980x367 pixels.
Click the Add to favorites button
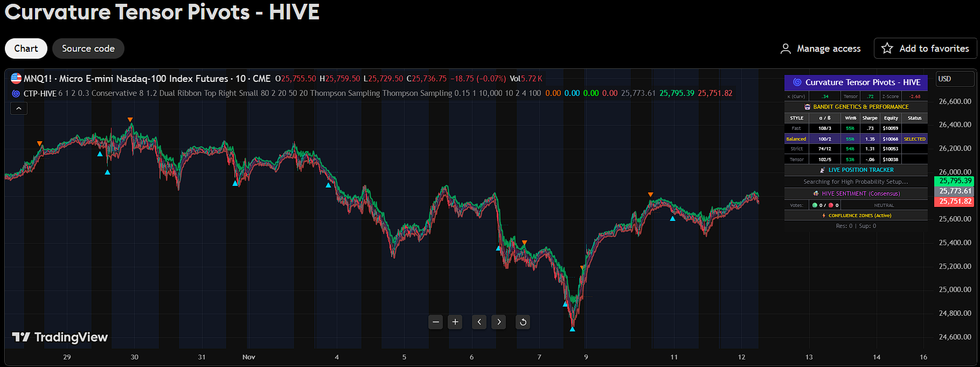click(x=925, y=49)
